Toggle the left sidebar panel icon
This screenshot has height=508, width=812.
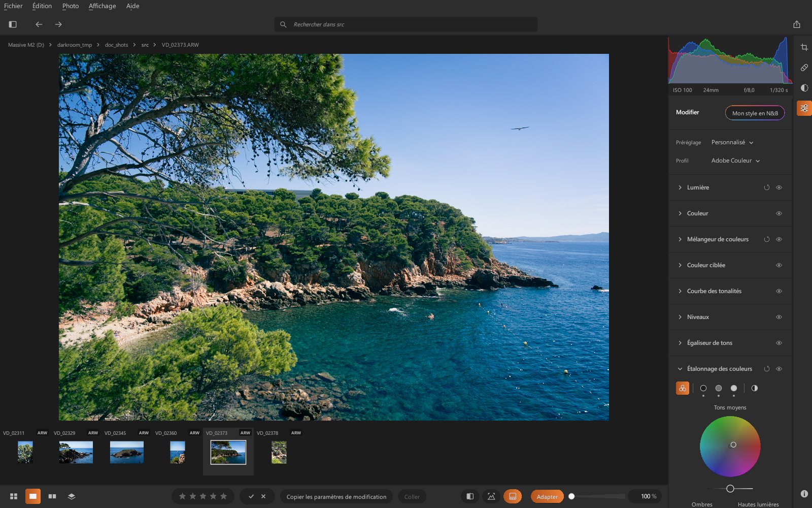[x=13, y=24]
